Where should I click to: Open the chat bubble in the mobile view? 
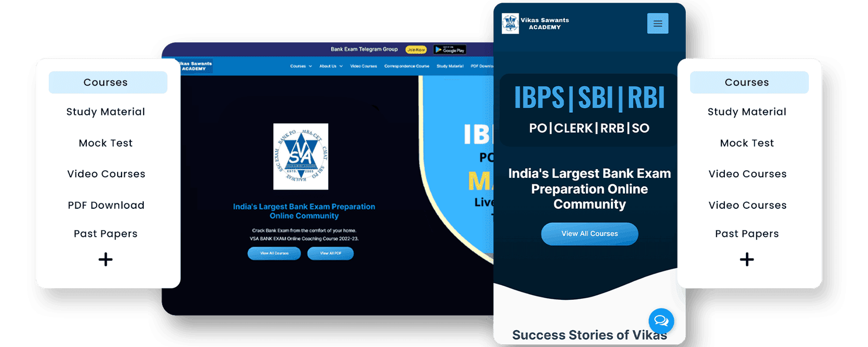pyautogui.click(x=661, y=320)
